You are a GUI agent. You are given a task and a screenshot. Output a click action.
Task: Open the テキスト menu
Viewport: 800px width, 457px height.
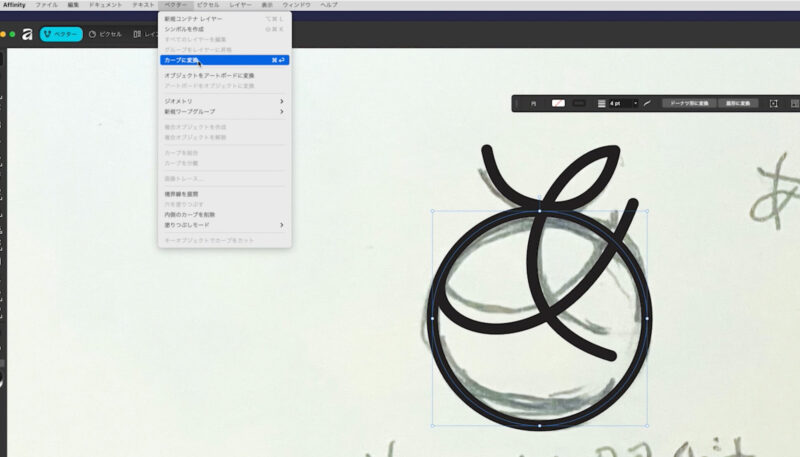[143, 5]
